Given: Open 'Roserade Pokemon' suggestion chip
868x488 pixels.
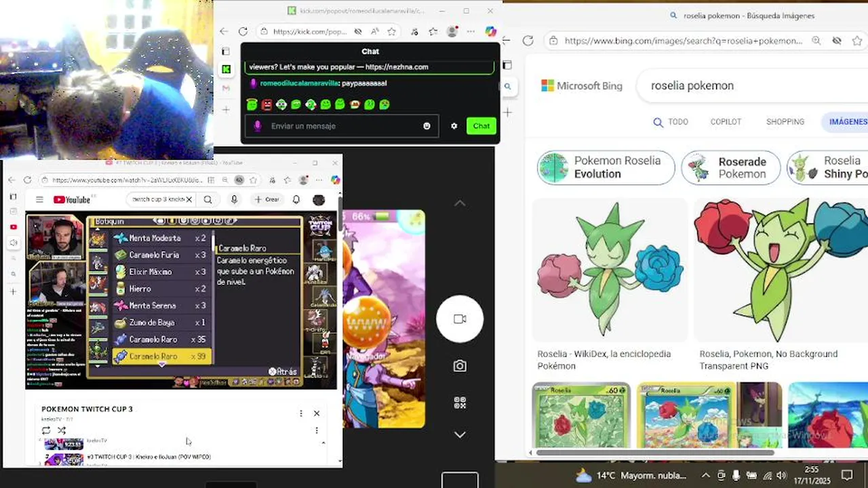Looking at the screenshot, I should pyautogui.click(x=731, y=167).
